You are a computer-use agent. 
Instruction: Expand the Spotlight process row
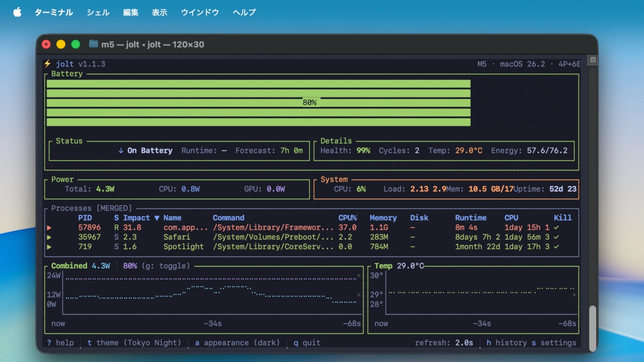coord(49,246)
